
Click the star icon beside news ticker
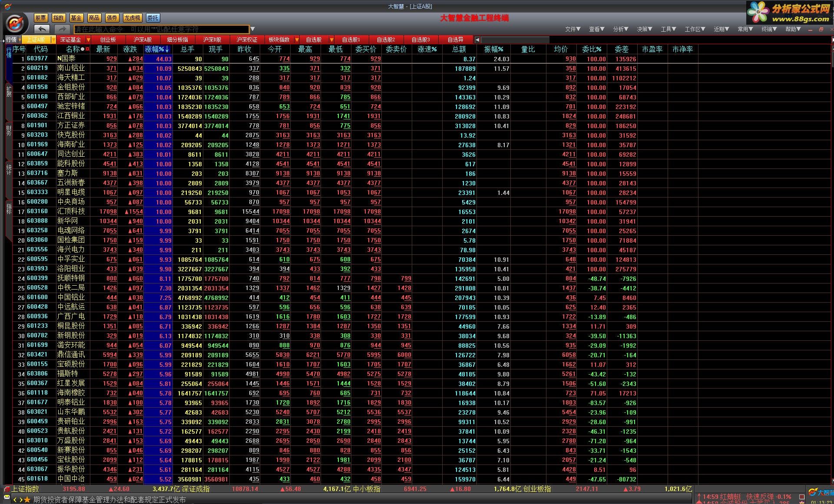pyautogui.click(x=27, y=500)
